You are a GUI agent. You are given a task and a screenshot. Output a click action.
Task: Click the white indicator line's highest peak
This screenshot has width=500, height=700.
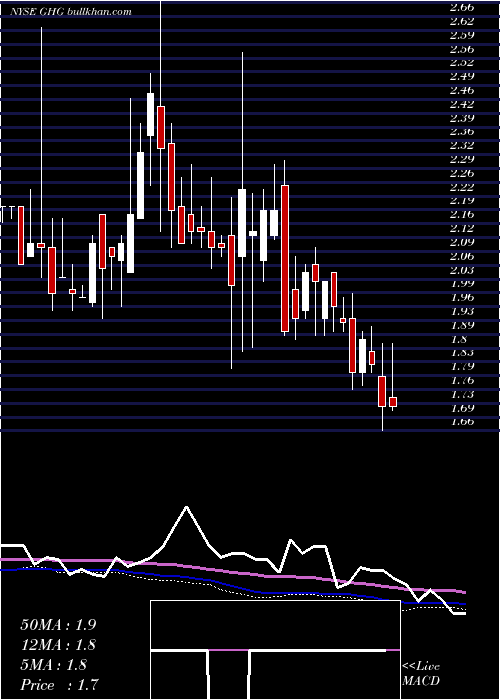[x=187, y=507]
